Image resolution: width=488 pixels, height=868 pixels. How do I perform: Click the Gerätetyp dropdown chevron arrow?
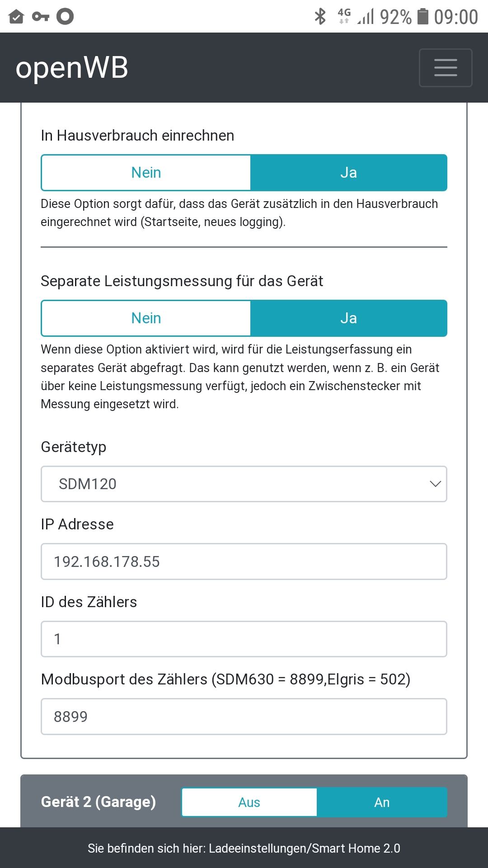pyautogui.click(x=435, y=484)
